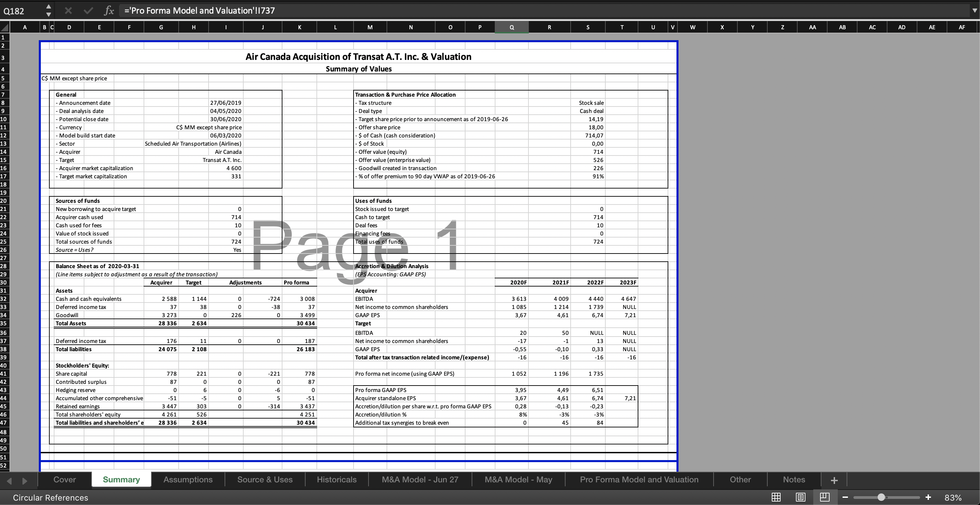Click the 2020F column heading cell
This screenshot has width=980, height=505.
(511, 282)
